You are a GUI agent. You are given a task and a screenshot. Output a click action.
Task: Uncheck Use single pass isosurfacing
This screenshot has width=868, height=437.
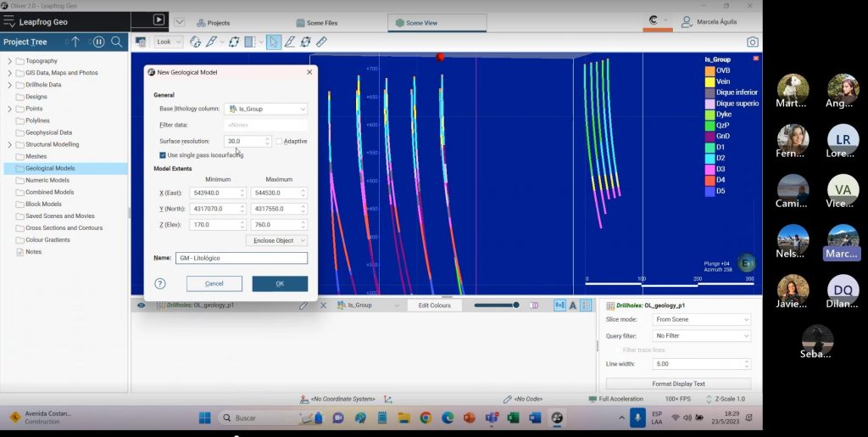click(x=163, y=155)
